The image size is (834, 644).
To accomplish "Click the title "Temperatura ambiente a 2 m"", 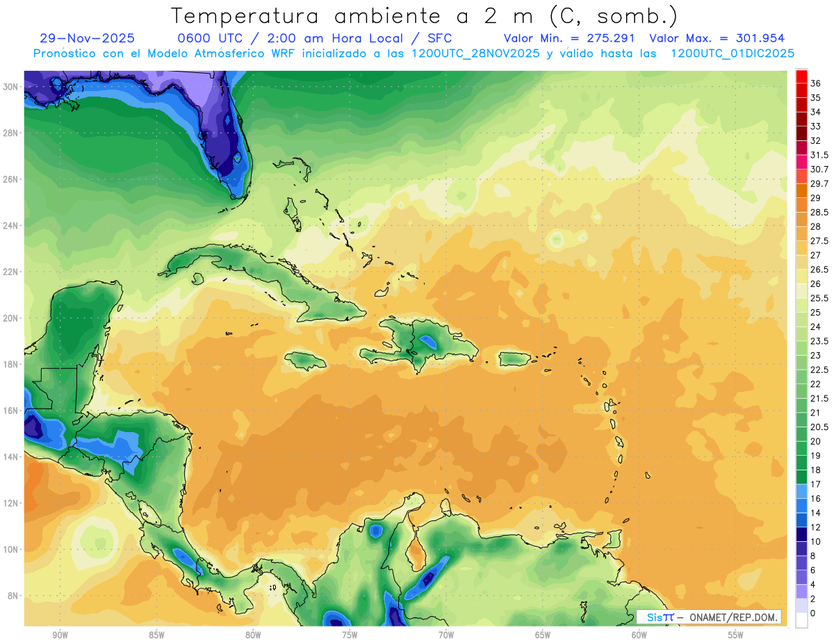I will [x=356, y=15].
